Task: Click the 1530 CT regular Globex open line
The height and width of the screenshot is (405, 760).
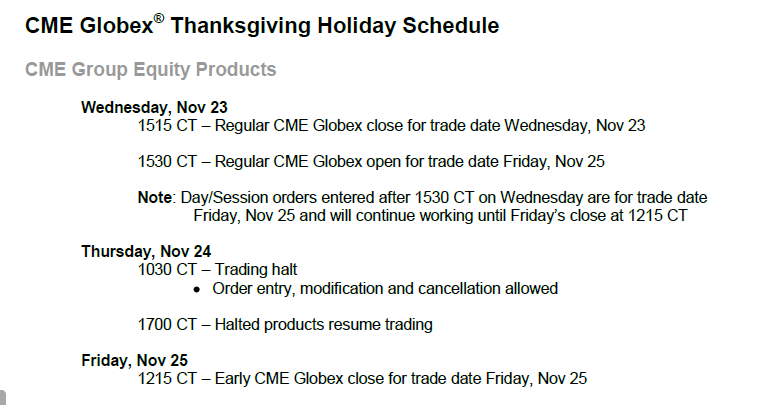Action: click(x=371, y=161)
